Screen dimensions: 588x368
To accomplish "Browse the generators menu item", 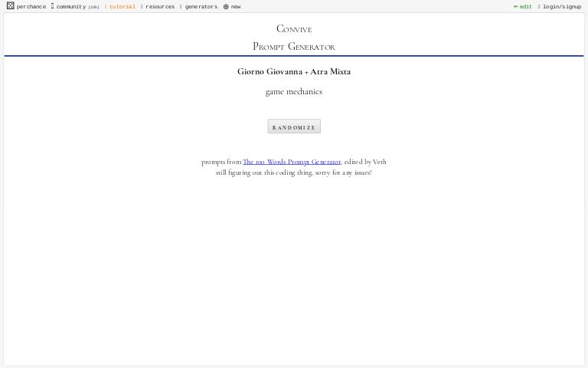I will pyautogui.click(x=201, y=7).
